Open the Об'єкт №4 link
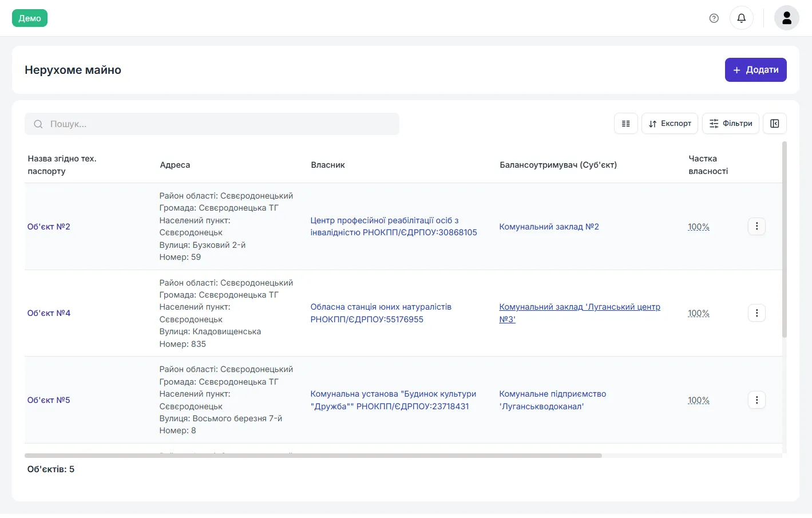Viewport: 812px width, 518px height. (49, 313)
